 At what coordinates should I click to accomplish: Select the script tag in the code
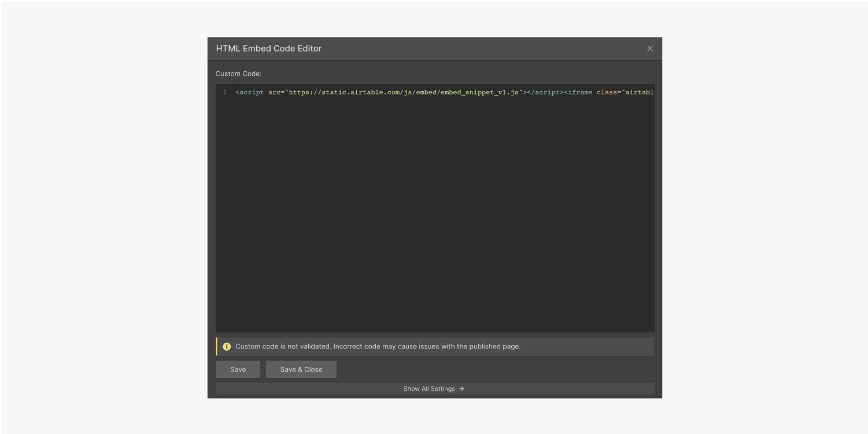250,92
